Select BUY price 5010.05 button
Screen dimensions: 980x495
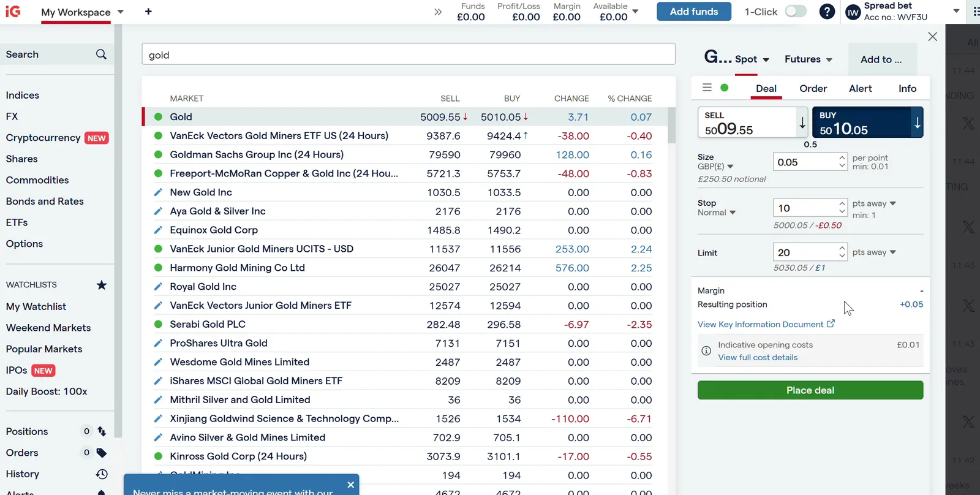click(868, 123)
